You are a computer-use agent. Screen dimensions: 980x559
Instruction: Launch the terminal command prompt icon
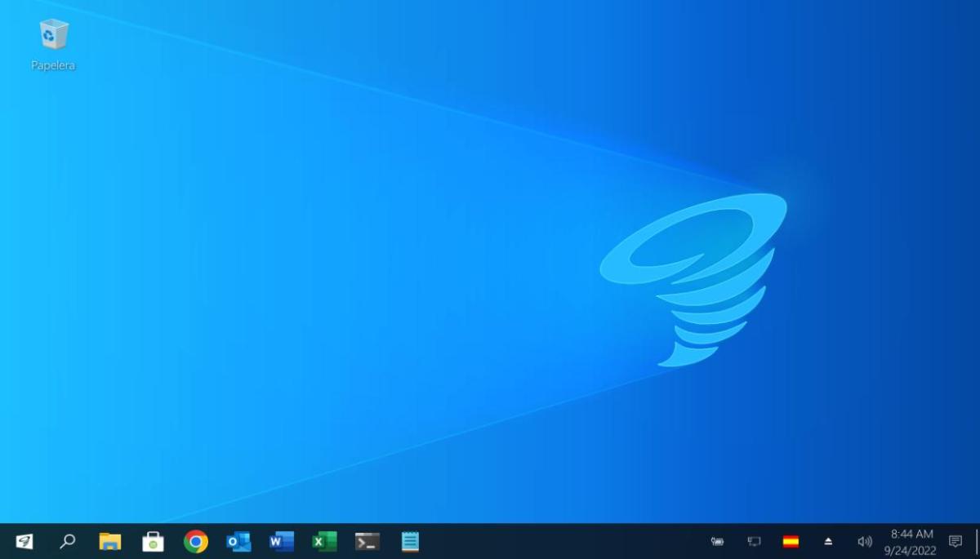click(367, 541)
